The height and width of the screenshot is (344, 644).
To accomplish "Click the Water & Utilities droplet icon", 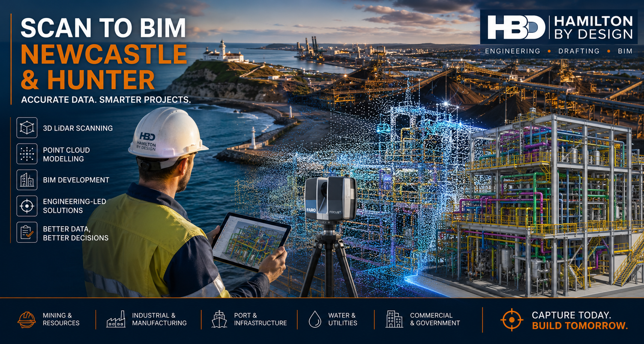I will click(315, 319).
